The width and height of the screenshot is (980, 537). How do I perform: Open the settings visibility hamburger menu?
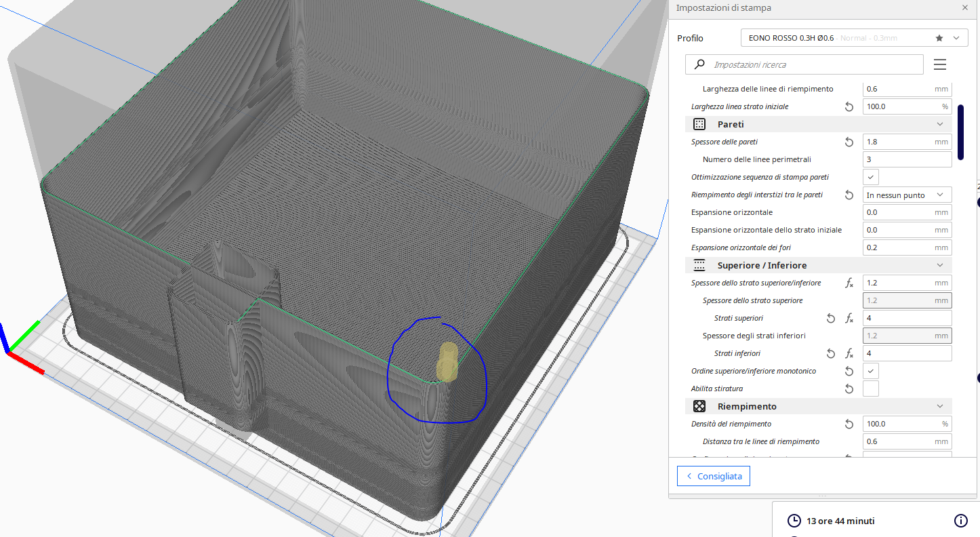pos(939,64)
